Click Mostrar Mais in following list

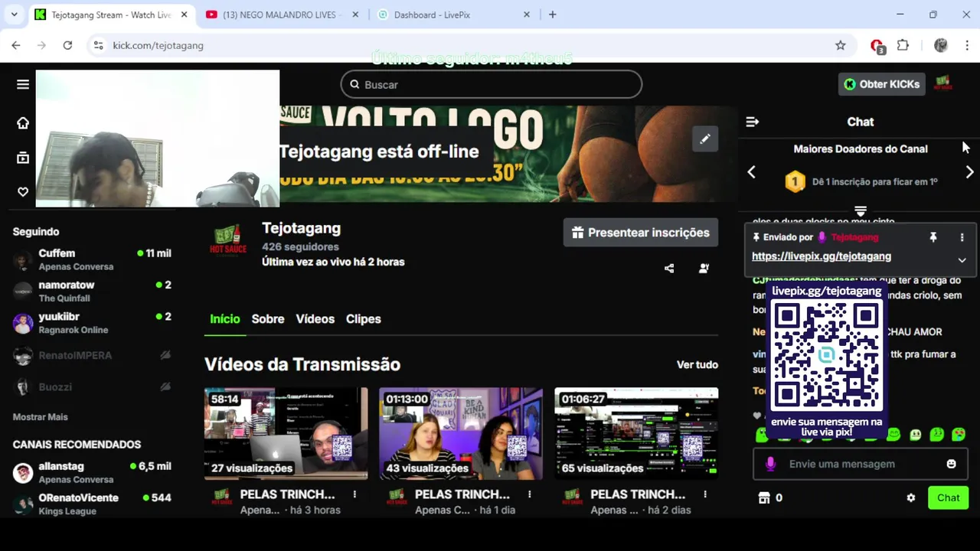[41, 417]
